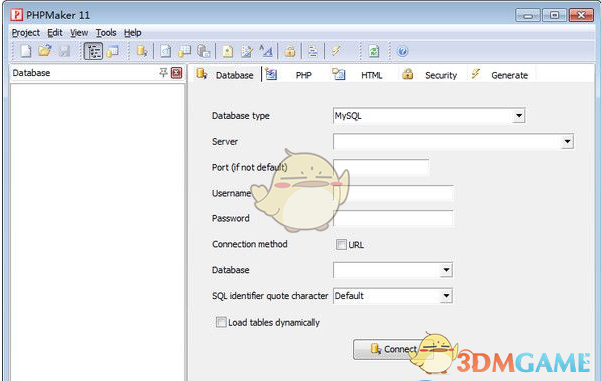The width and height of the screenshot is (601, 381).
Task: Click the Connect button
Action: coord(393,349)
